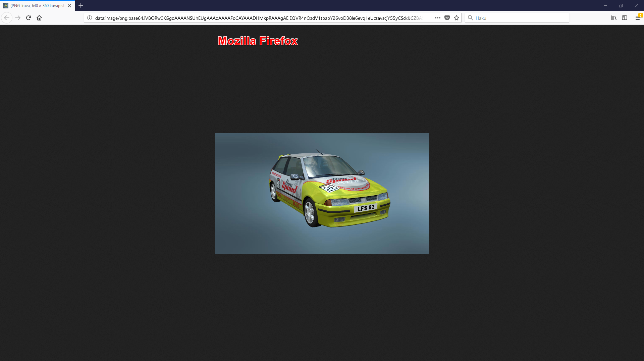644x361 pixels.
Task: Open page actions three-dot menu
Action: [438, 18]
